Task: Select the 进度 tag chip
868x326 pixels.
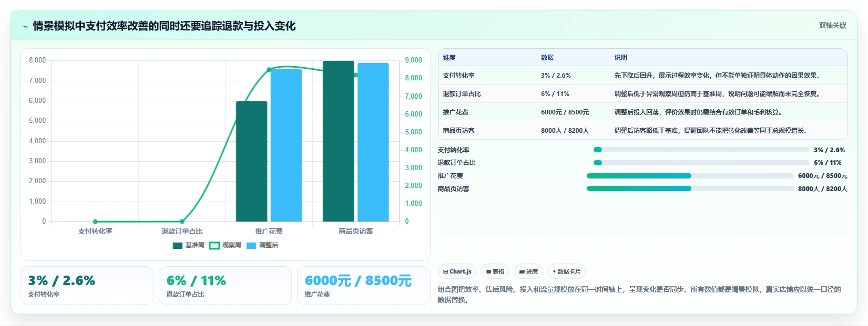Action: [x=528, y=271]
